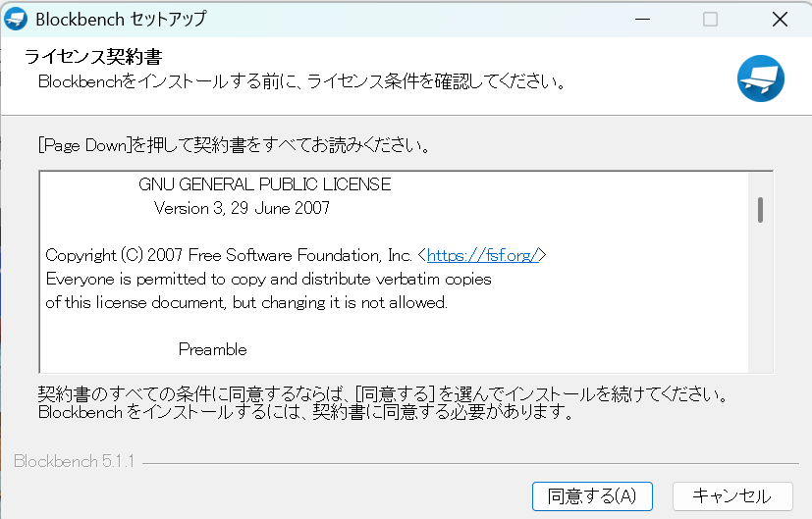Screen dimensions: 812x519
Task: Click the greyed-out maximize button
Action: 710,20
